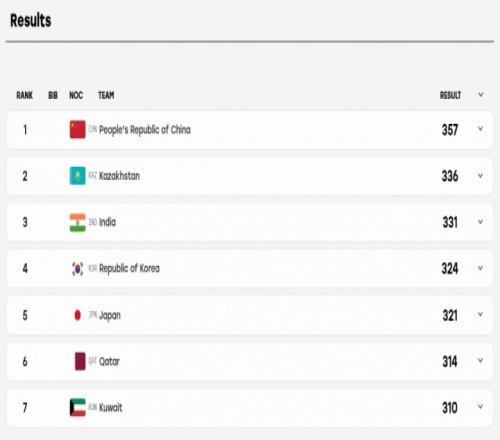Click the Japan flag icon
The image size is (500, 440).
pos(77,315)
